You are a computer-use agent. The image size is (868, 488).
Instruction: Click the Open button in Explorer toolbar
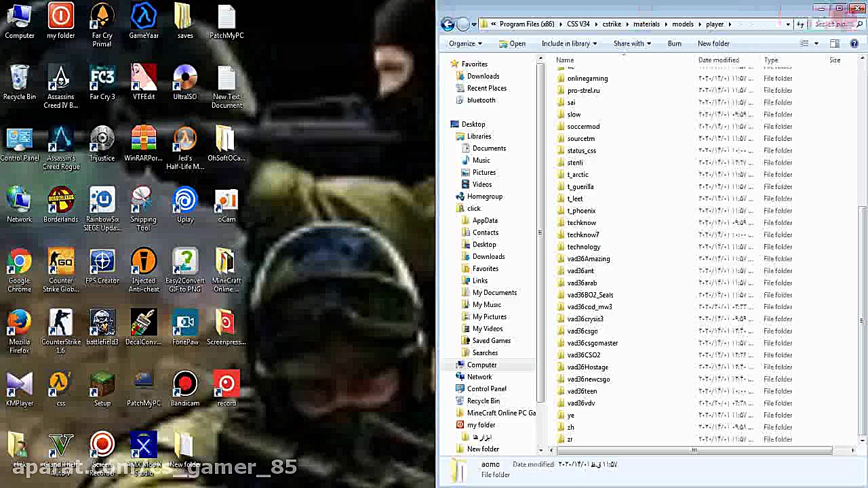pyautogui.click(x=512, y=43)
